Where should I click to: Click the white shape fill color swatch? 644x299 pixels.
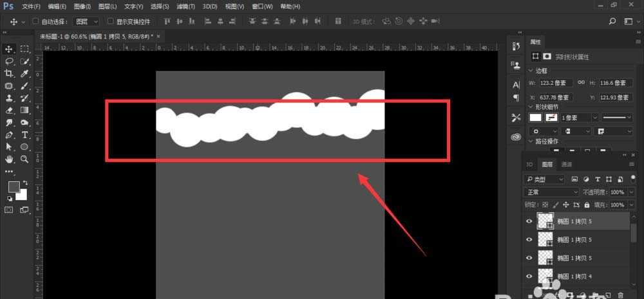(x=535, y=118)
